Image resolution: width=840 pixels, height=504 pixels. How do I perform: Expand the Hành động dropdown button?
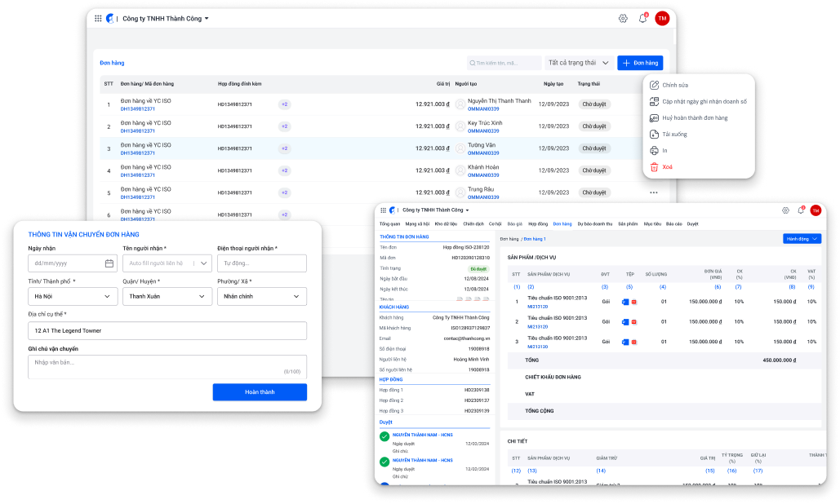click(802, 239)
